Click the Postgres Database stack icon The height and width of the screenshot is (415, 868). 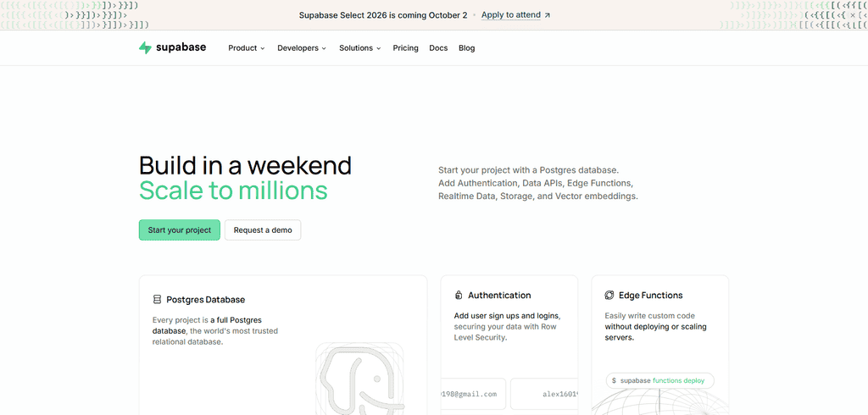coord(157,299)
